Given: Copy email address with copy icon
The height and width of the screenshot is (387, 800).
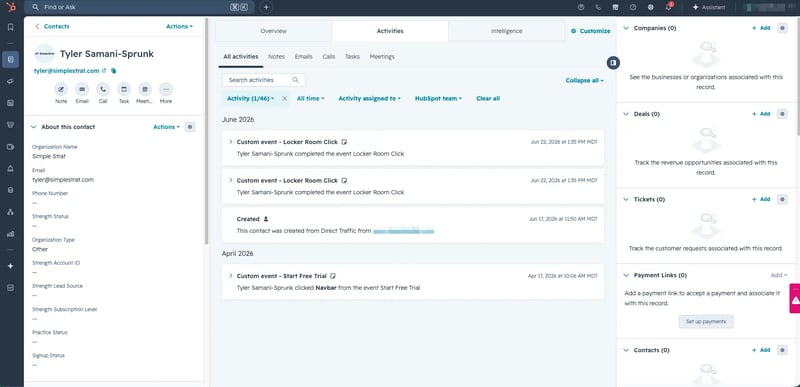Looking at the screenshot, I should tap(113, 71).
